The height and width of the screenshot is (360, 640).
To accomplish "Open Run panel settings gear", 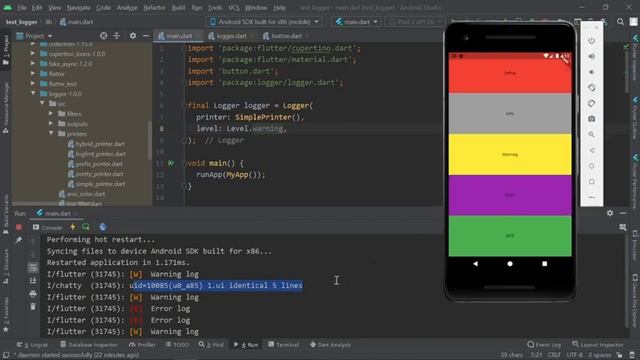I will (610, 213).
